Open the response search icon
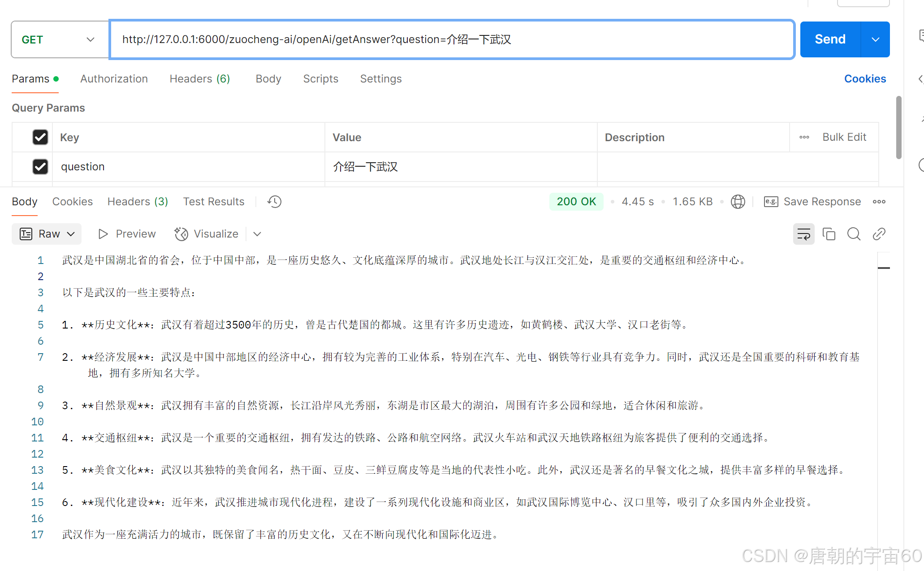This screenshot has width=924, height=571. pyautogui.click(x=854, y=234)
